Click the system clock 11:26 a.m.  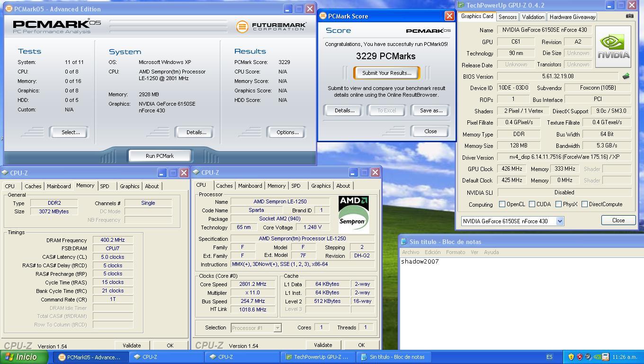tap(624, 357)
